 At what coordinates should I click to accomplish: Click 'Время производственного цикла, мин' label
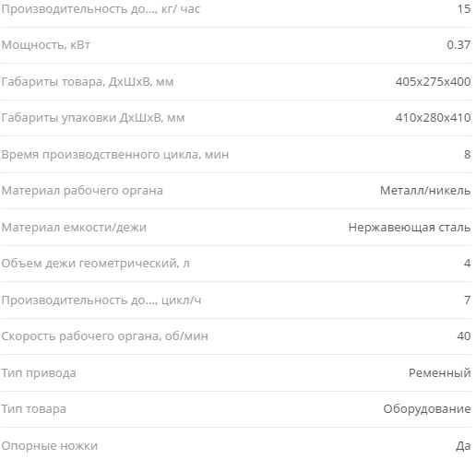(115, 155)
